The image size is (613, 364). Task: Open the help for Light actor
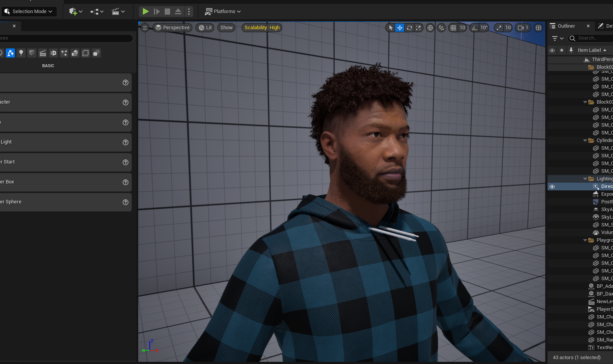coord(126,142)
